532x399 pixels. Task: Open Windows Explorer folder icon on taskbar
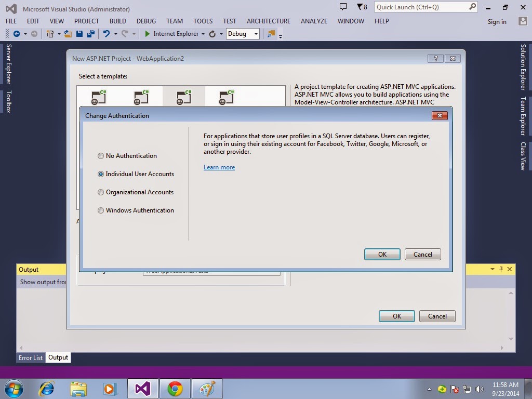pyautogui.click(x=78, y=389)
